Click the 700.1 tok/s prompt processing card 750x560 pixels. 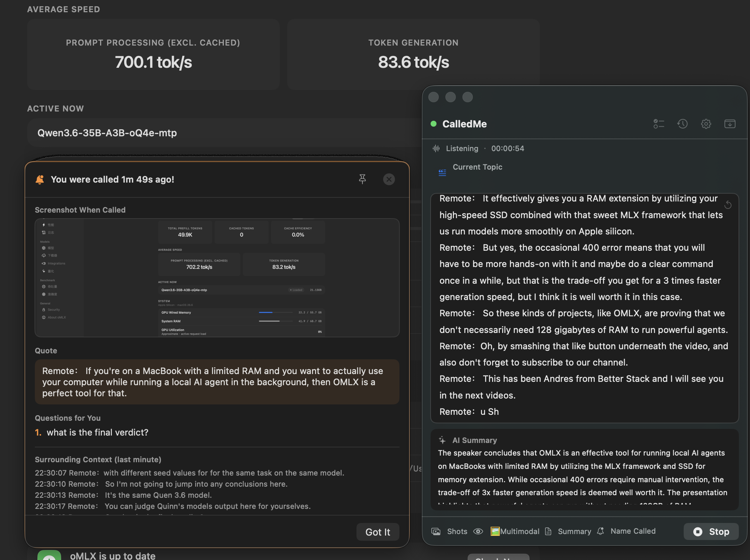pos(153,54)
